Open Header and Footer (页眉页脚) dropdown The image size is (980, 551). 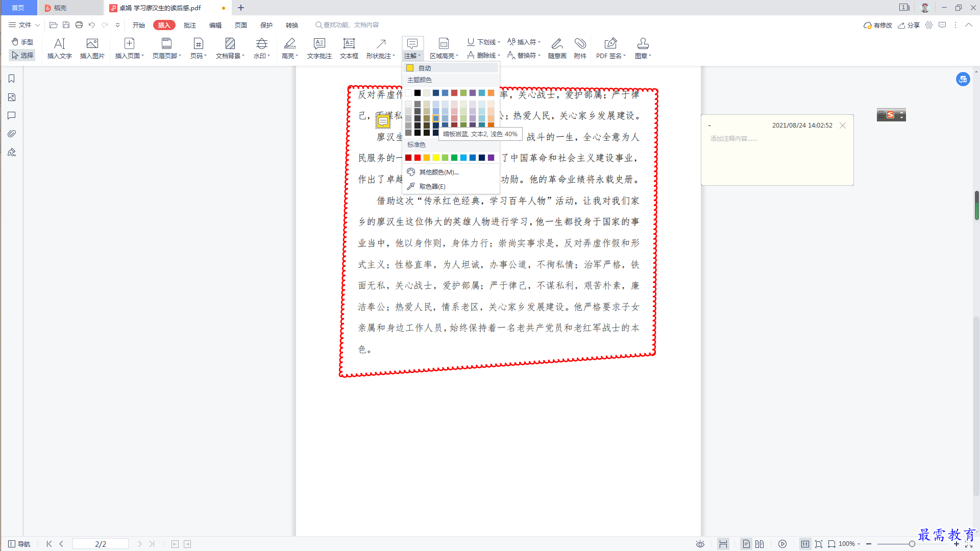167,48
